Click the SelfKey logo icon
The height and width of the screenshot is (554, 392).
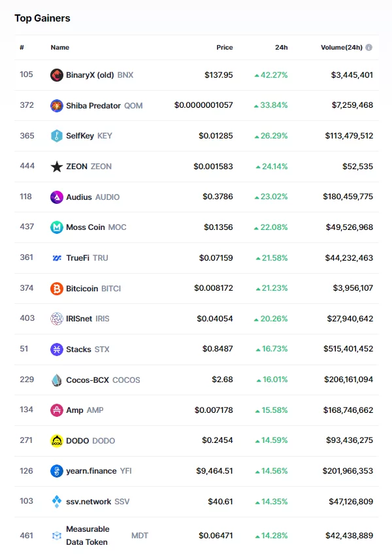coord(57,136)
